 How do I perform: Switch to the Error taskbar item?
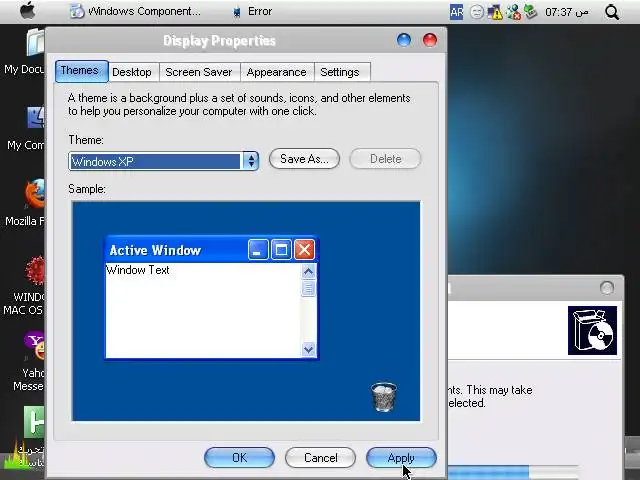pos(252,11)
